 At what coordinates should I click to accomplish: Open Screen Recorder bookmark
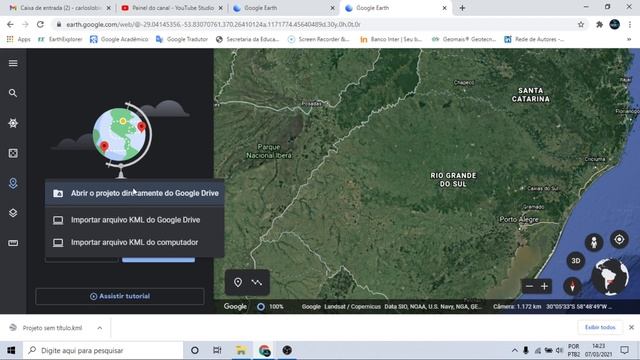[x=319, y=39]
